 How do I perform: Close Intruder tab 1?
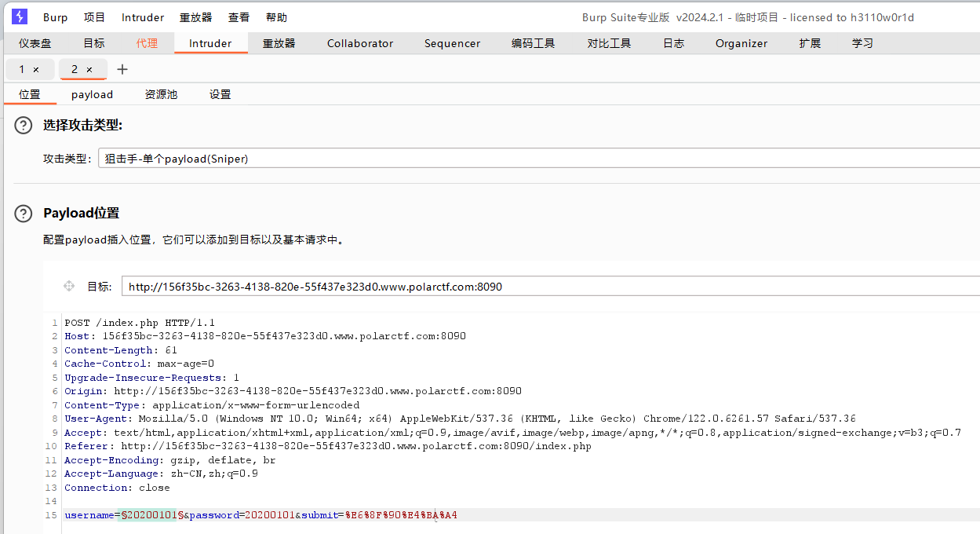(x=36, y=70)
